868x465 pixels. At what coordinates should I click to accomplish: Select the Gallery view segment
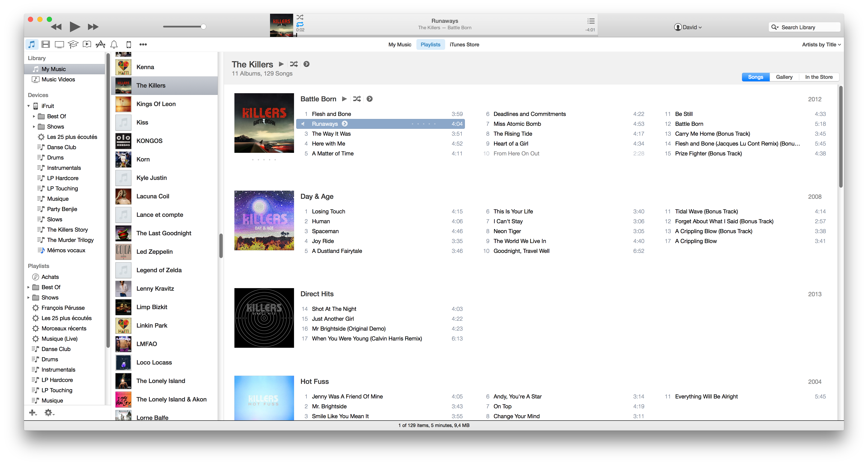(x=784, y=77)
